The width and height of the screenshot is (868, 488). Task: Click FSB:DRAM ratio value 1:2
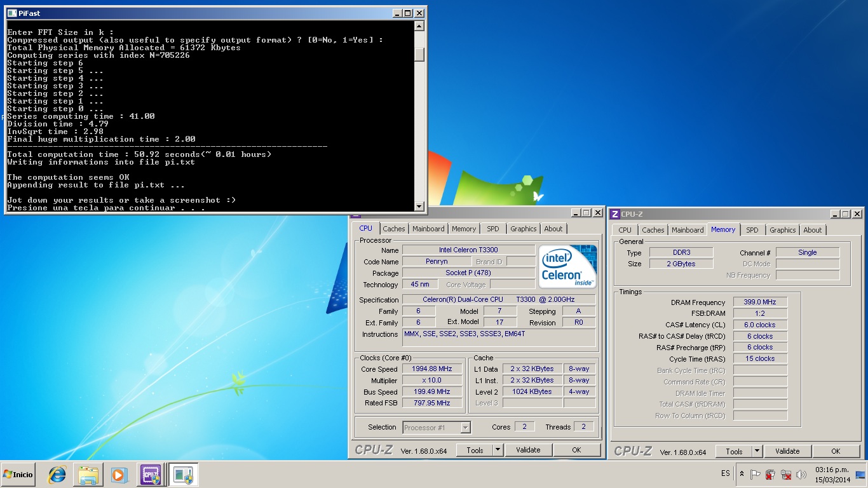pos(760,313)
